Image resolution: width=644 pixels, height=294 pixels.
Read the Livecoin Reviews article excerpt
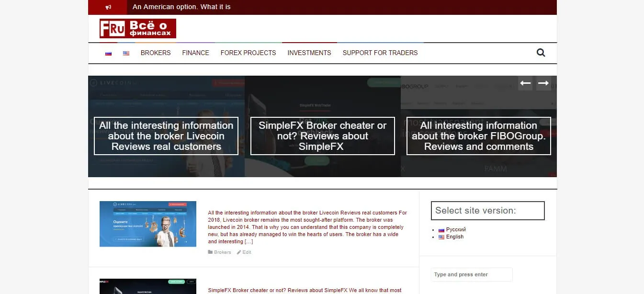[307, 227]
